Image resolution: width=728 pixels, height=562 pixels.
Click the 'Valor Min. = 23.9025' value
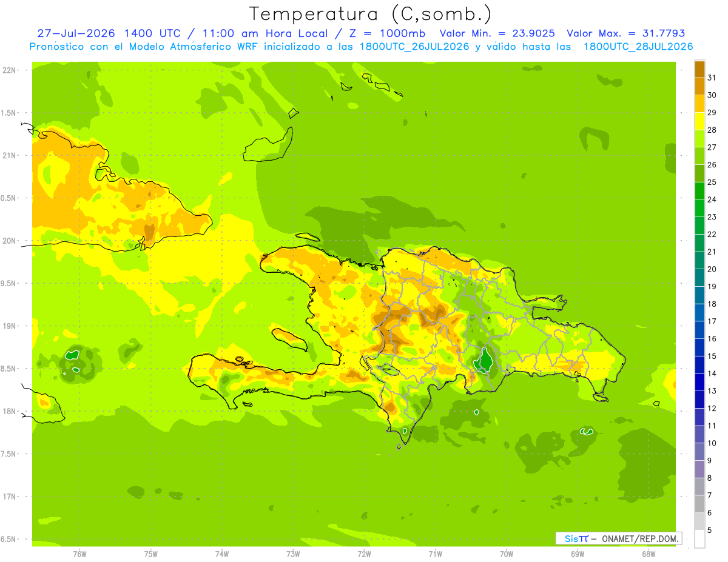(497, 33)
